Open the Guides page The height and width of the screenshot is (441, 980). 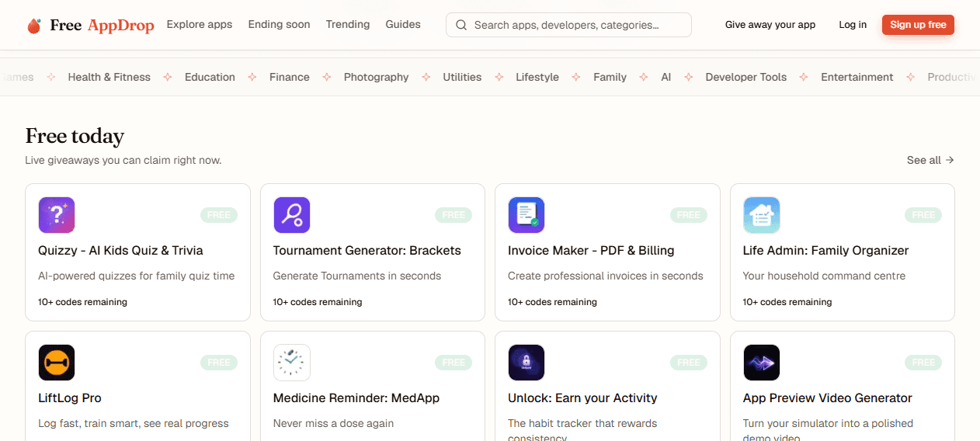pos(403,25)
